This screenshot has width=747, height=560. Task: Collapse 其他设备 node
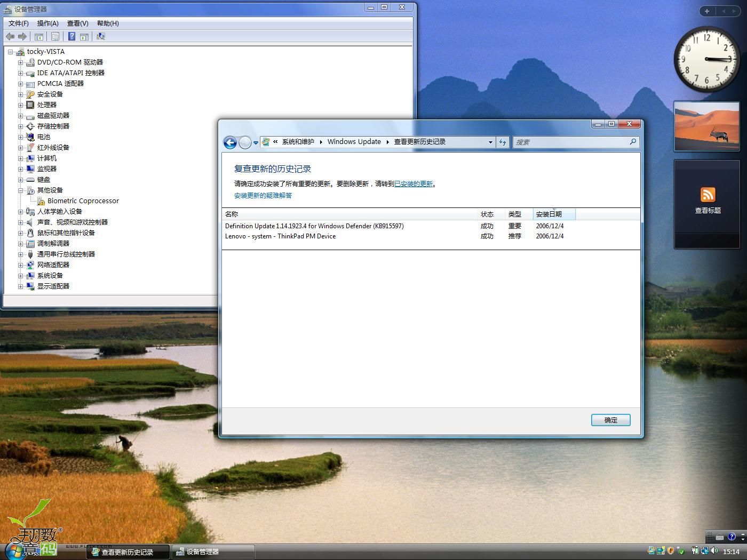21,190
